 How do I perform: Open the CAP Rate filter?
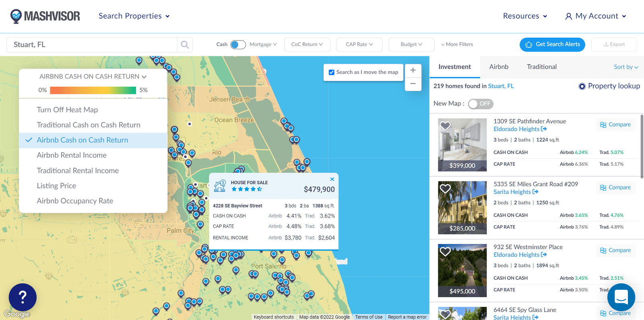359,44
